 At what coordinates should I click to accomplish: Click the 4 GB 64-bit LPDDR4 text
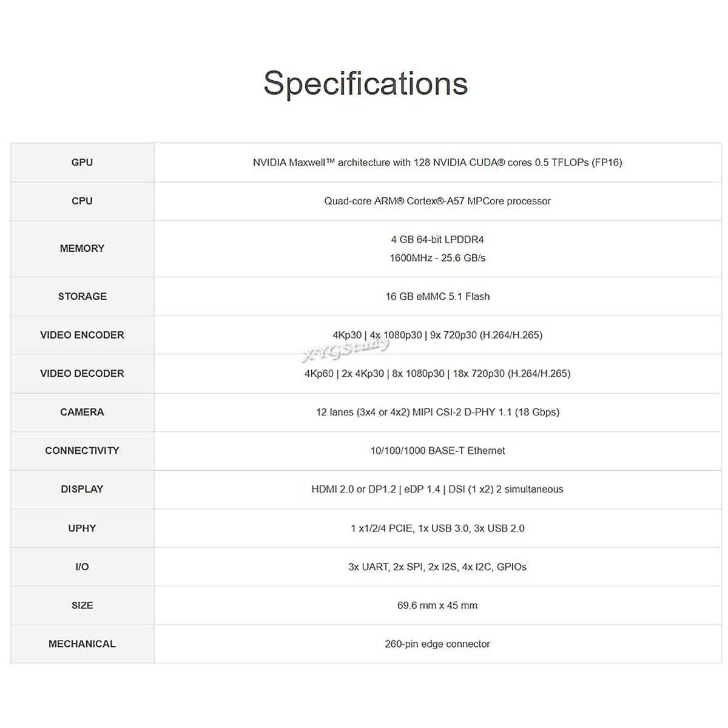[x=437, y=240]
